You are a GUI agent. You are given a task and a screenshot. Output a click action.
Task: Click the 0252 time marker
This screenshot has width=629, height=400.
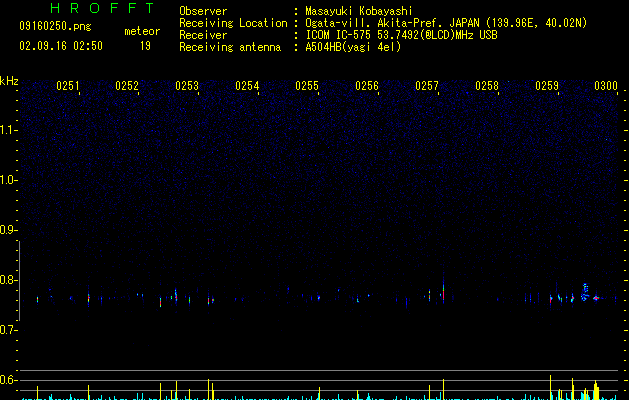click(x=127, y=86)
